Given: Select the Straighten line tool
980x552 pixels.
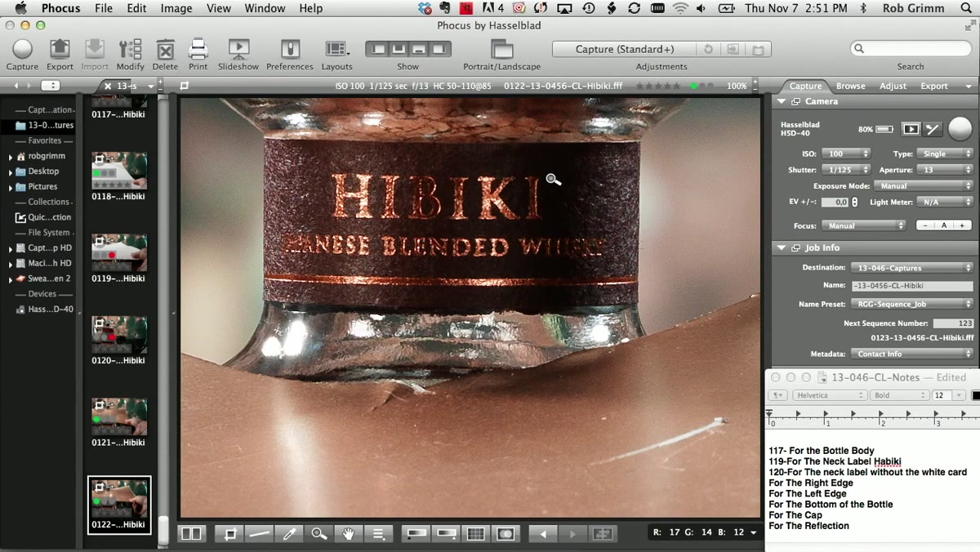Looking at the screenshot, I should coord(260,533).
